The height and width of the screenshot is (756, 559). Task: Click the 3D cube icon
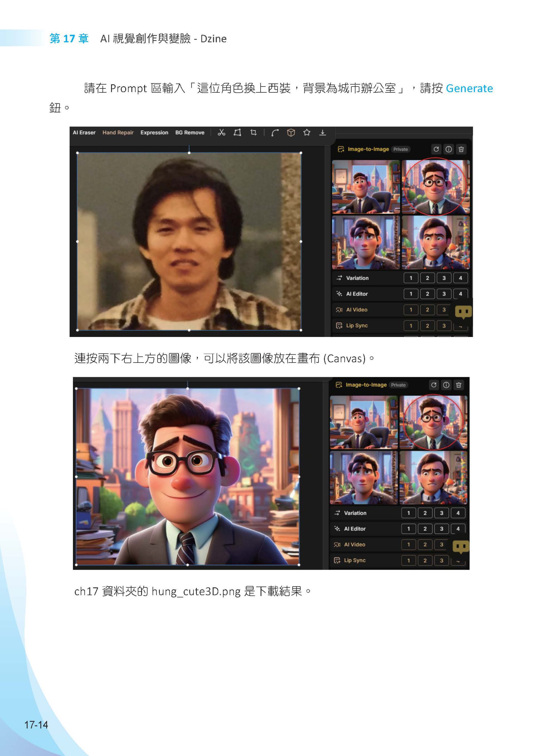(x=291, y=133)
